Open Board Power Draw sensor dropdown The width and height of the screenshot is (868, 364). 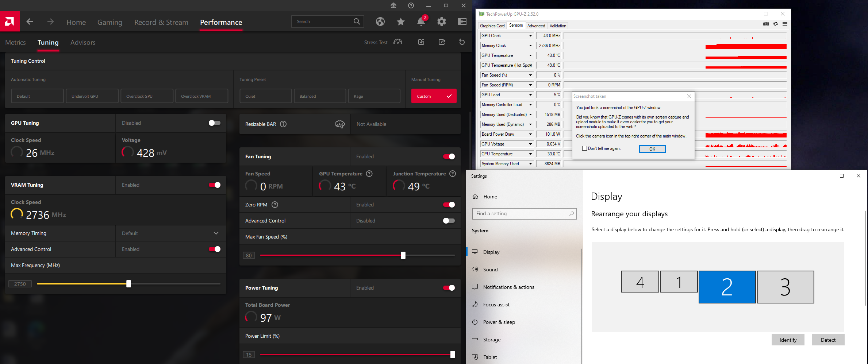(530, 134)
